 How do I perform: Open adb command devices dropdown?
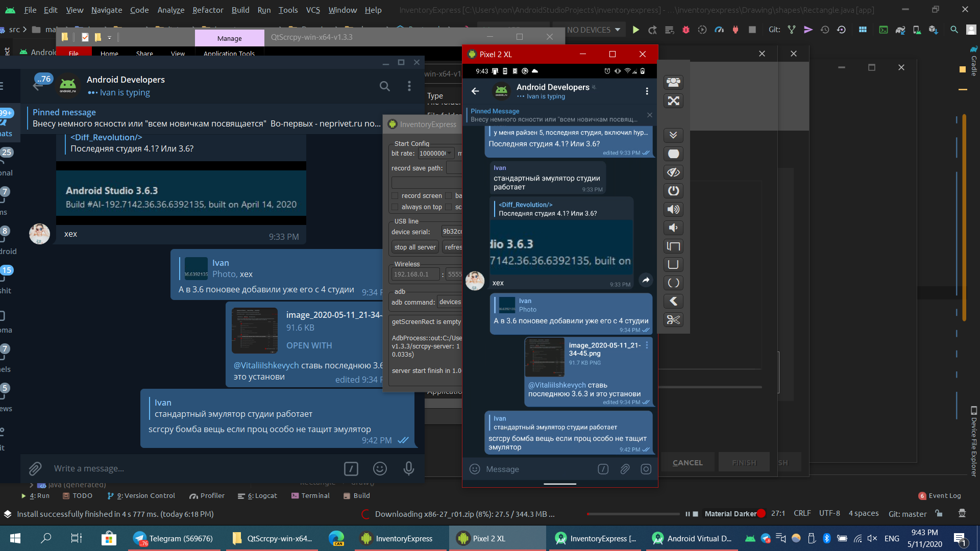pyautogui.click(x=450, y=302)
